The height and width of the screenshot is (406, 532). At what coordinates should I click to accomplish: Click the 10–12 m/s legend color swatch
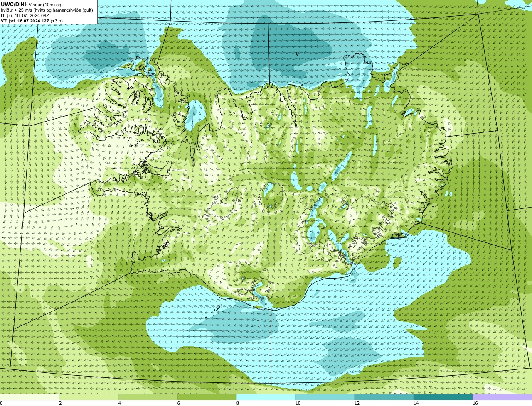(x=325, y=397)
